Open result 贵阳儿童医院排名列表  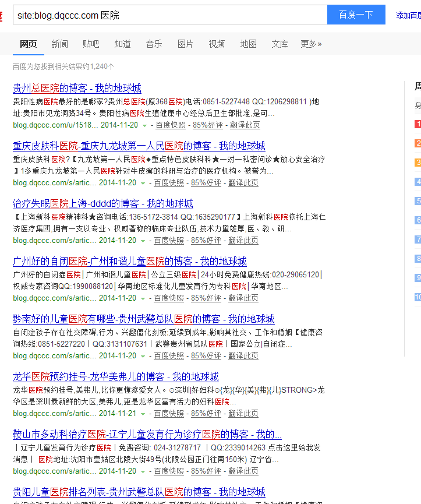point(139,492)
